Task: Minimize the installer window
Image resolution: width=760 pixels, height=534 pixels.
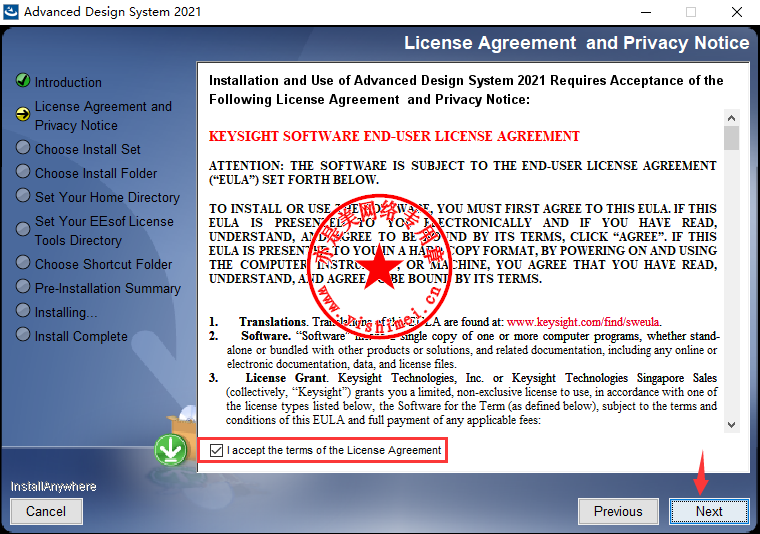Action: pos(646,12)
